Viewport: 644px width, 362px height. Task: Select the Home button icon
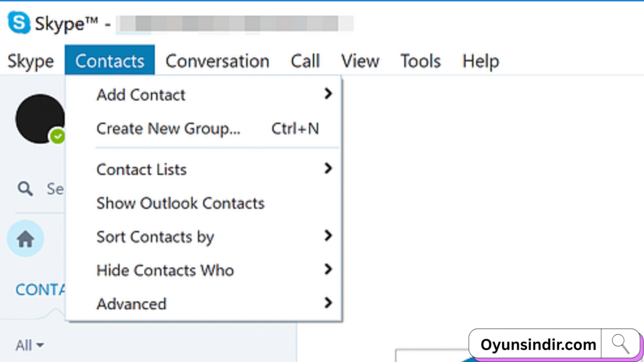click(25, 239)
